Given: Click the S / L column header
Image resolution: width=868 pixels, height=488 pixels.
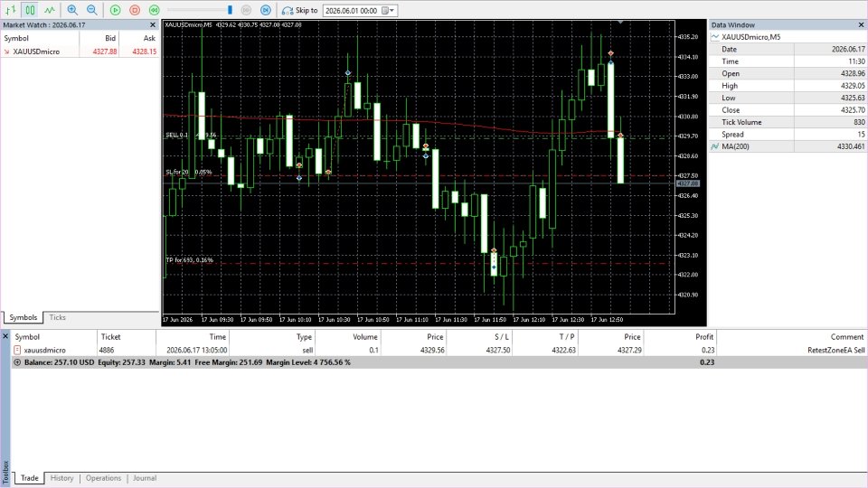Looking at the screenshot, I should coord(479,336).
